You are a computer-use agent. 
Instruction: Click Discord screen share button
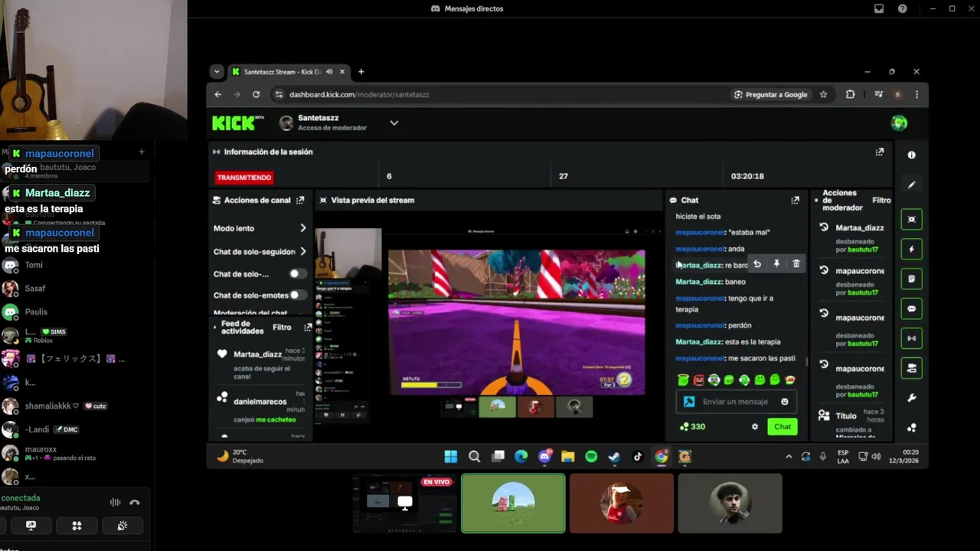pyautogui.click(x=31, y=526)
